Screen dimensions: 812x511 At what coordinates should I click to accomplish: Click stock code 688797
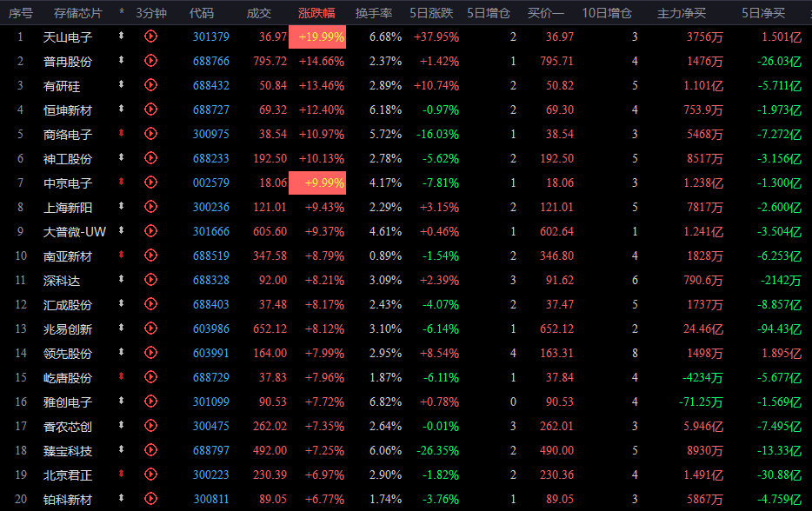tap(210, 450)
